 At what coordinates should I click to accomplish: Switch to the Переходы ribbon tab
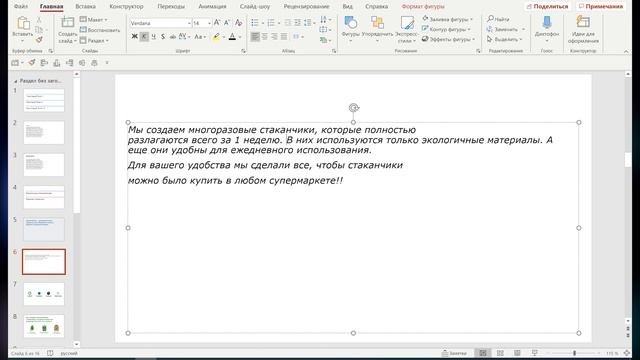tap(171, 7)
